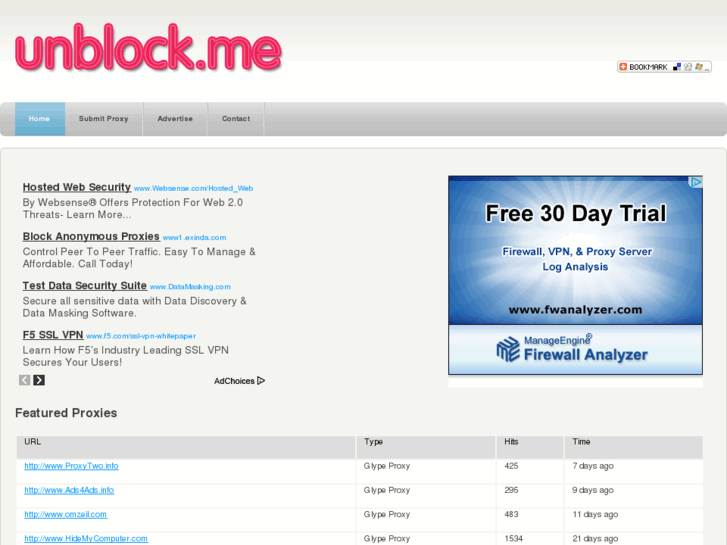Select the 11 days ago cell
This screenshot has height=545, width=727.
(x=634, y=519)
